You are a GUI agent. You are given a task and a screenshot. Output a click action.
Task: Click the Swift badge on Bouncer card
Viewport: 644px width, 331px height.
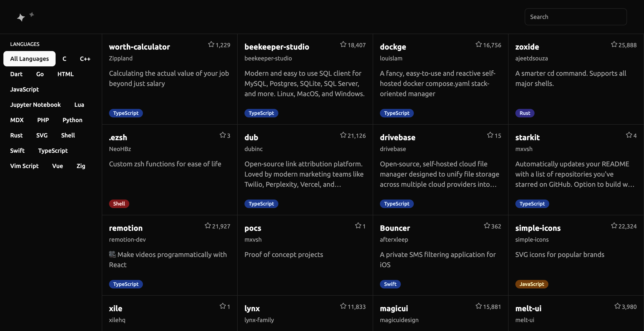[390, 284]
